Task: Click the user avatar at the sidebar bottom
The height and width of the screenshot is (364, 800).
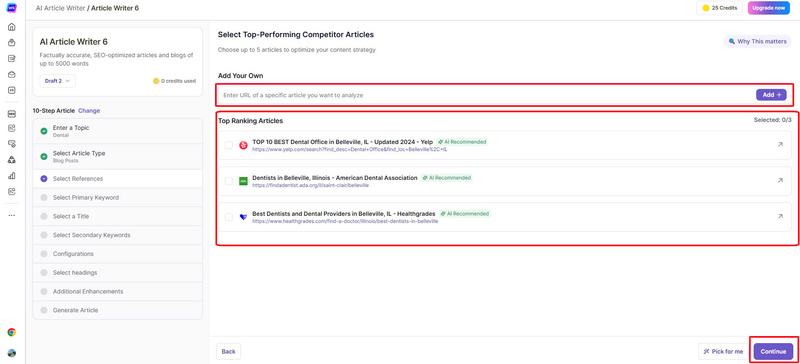Action: (11, 353)
